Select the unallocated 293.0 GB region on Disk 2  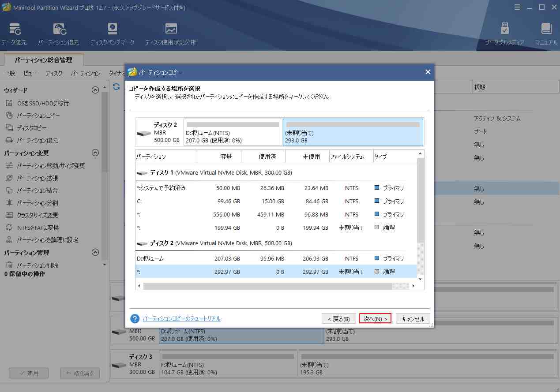point(352,132)
